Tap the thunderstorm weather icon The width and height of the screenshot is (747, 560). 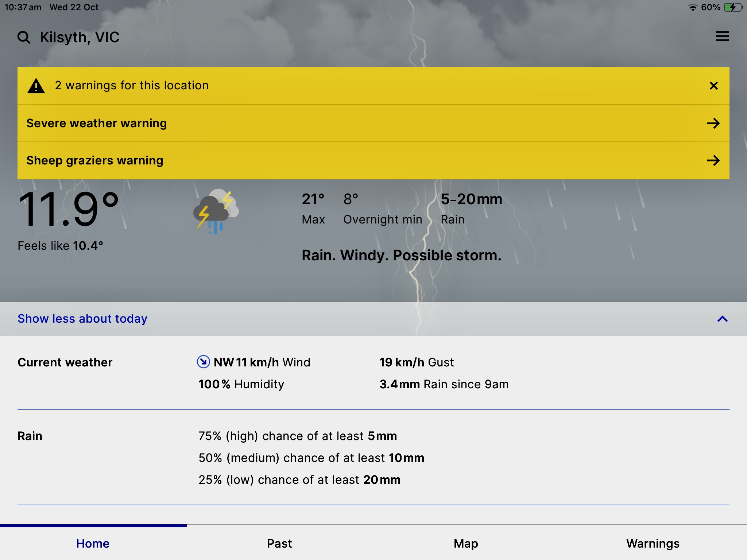pos(216,211)
